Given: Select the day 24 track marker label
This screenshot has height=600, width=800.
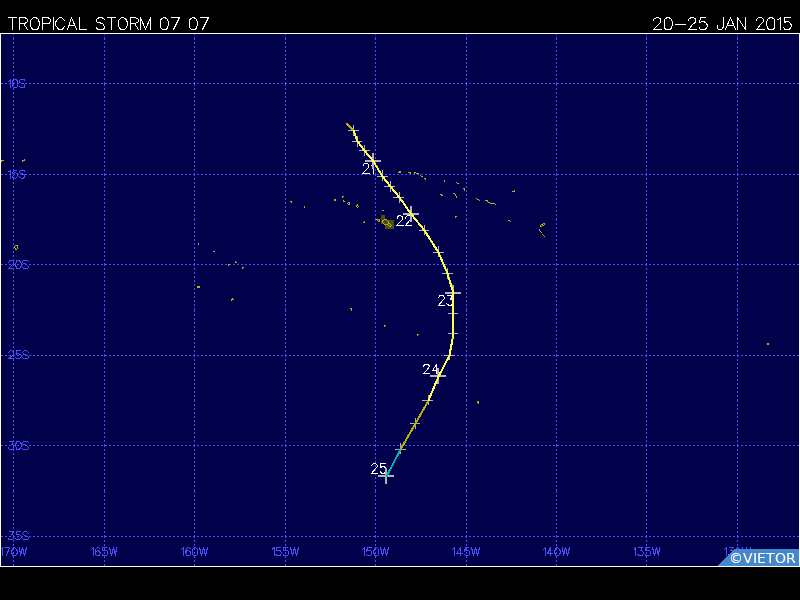Looking at the screenshot, I should coord(430,370).
